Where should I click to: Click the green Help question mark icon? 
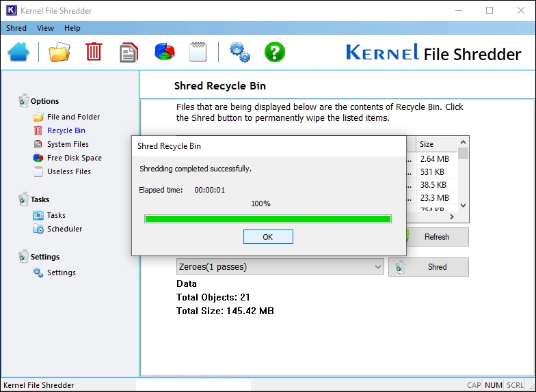click(275, 52)
